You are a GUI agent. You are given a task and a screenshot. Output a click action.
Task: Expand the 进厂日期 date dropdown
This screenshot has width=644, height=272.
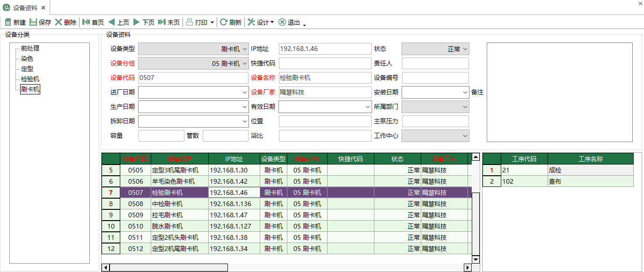click(245, 93)
